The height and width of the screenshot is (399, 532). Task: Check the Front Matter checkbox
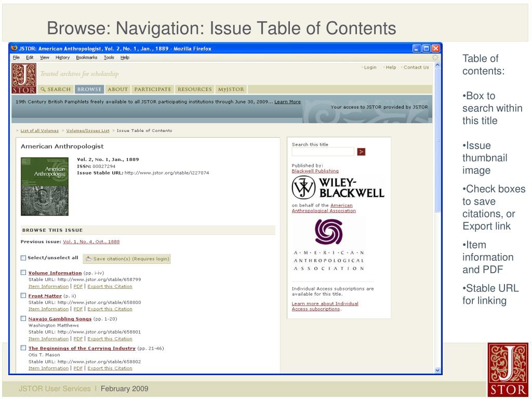pyautogui.click(x=23, y=296)
